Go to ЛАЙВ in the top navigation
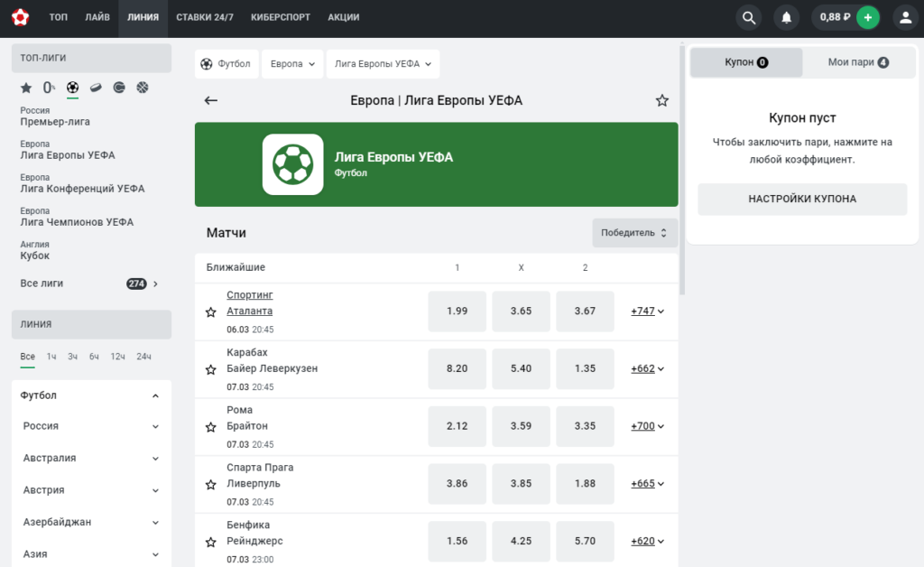Viewport: 924px width, 567px height. point(97,18)
